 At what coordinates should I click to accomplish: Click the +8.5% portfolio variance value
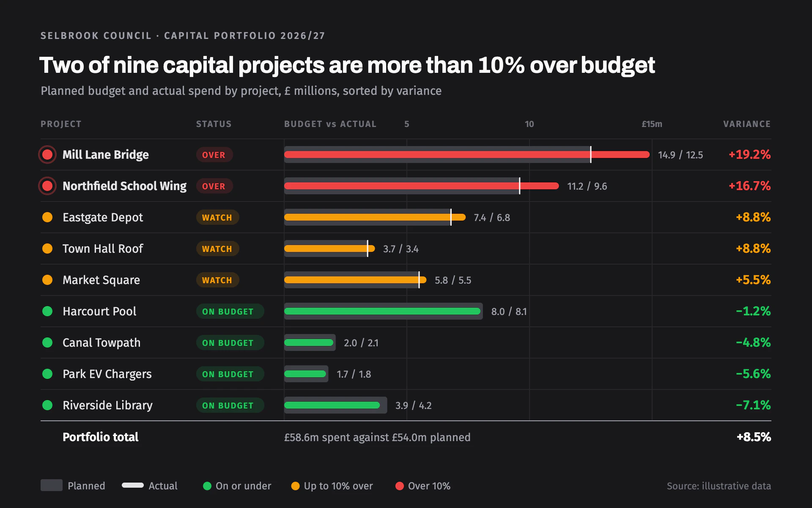click(x=754, y=437)
